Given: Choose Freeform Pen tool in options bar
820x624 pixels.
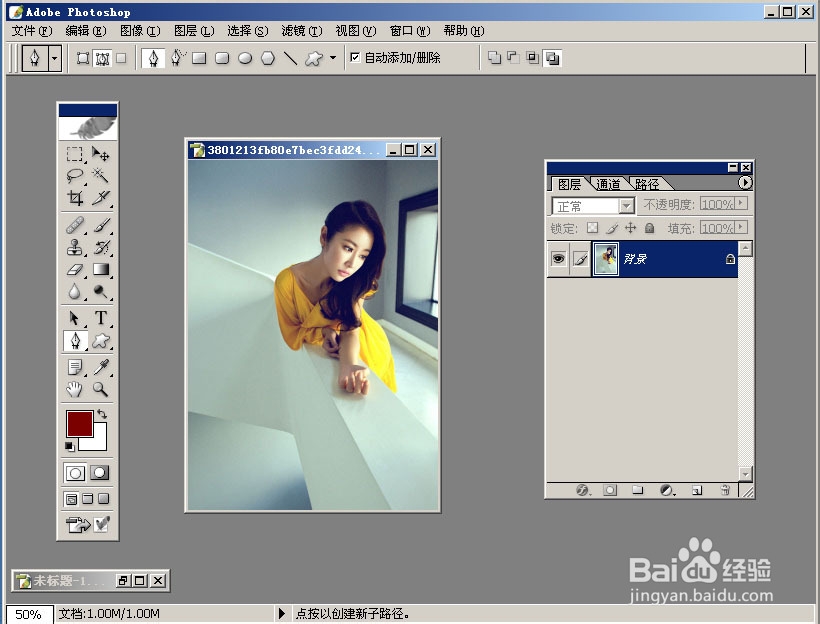Looking at the screenshot, I should tap(177, 58).
